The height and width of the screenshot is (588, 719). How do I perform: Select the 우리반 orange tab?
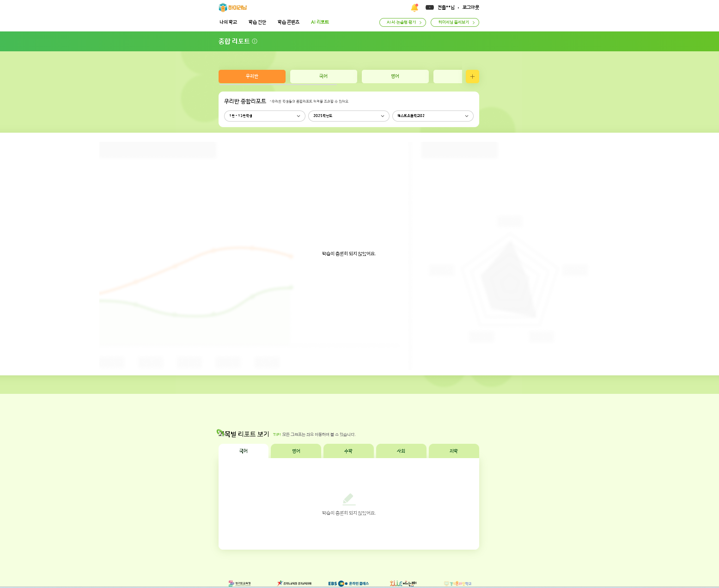(x=252, y=76)
